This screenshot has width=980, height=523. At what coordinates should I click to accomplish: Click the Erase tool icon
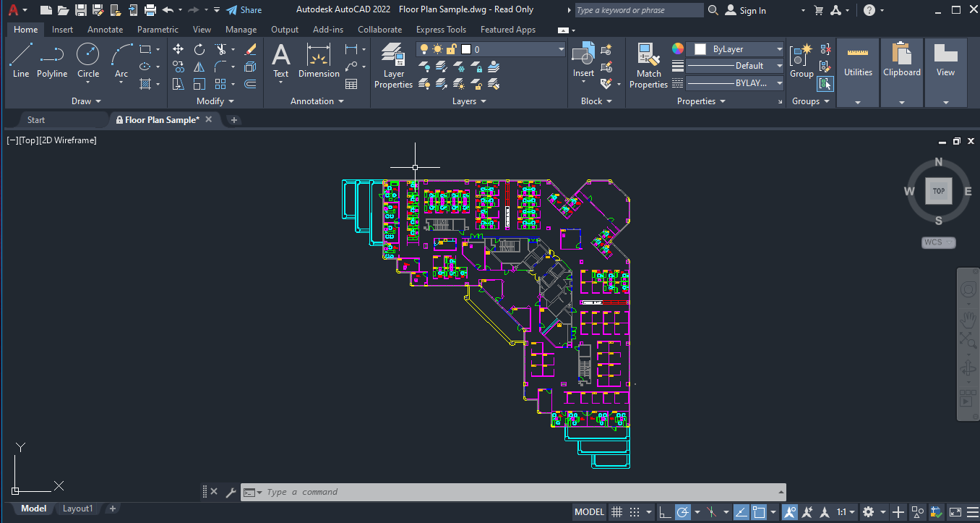[250, 49]
